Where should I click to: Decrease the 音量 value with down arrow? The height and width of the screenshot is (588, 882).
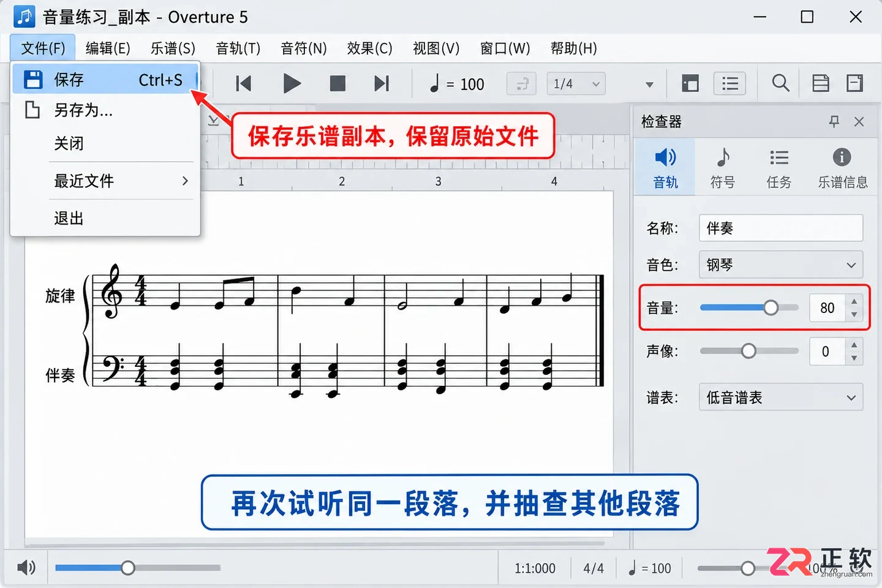(x=854, y=315)
